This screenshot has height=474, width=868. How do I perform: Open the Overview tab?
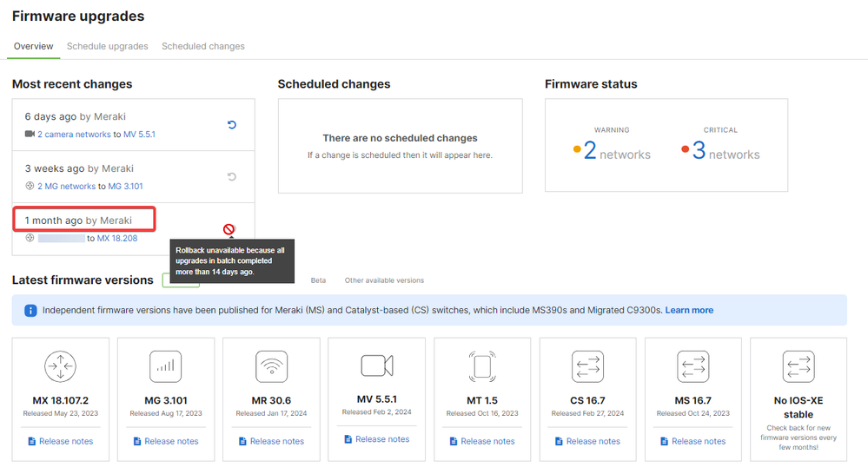click(x=33, y=47)
